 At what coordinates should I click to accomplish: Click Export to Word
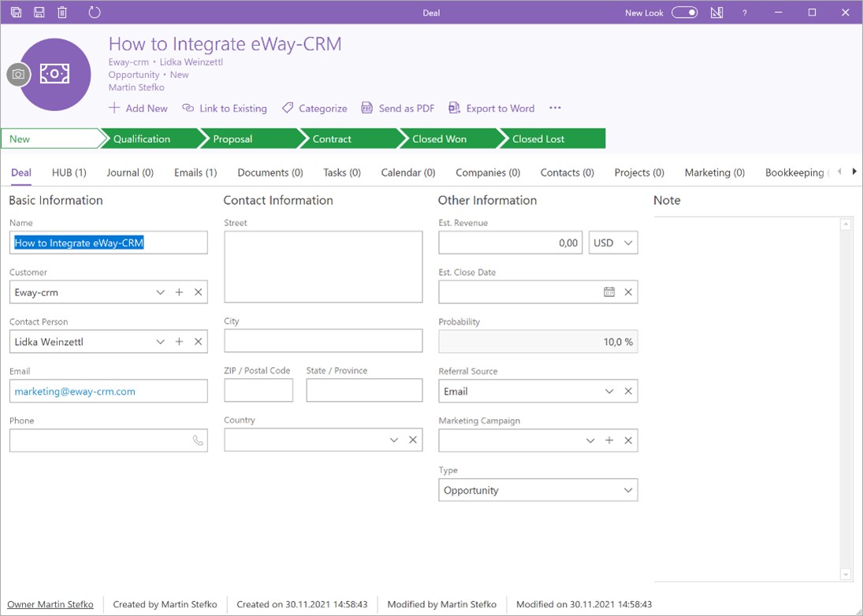point(492,109)
